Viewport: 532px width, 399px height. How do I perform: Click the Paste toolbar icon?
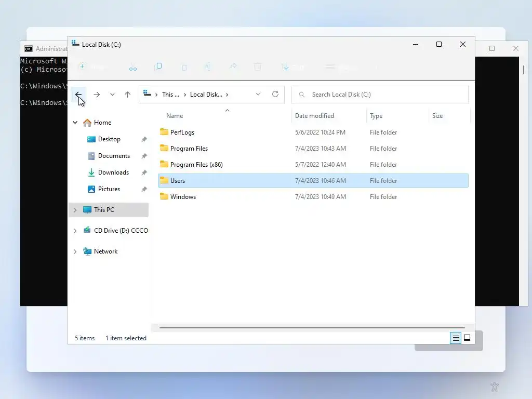click(x=184, y=67)
